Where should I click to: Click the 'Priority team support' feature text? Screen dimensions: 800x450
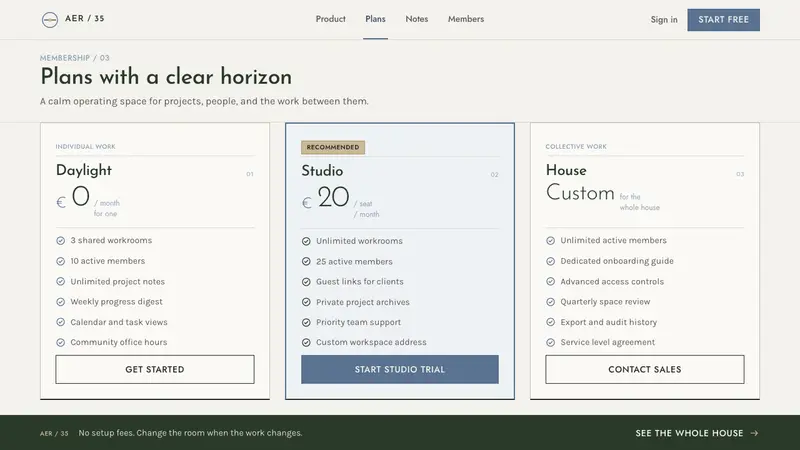(x=358, y=322)
